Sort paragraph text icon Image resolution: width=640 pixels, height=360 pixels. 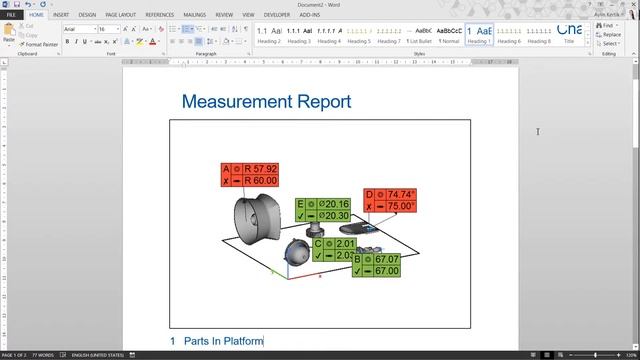[235, 29]
